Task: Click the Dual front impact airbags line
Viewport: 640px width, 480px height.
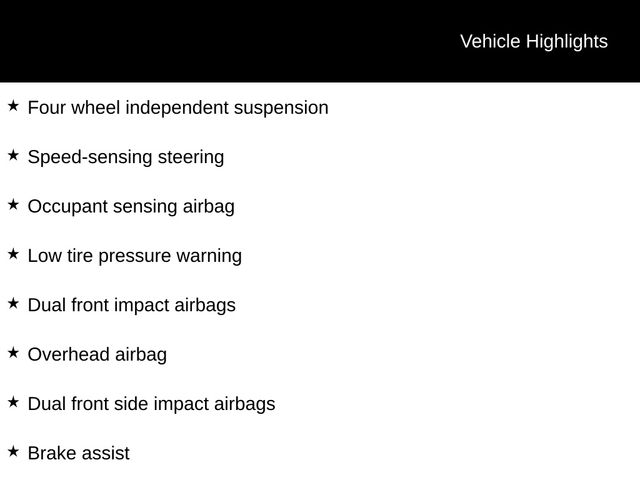Action: [131, 305]
